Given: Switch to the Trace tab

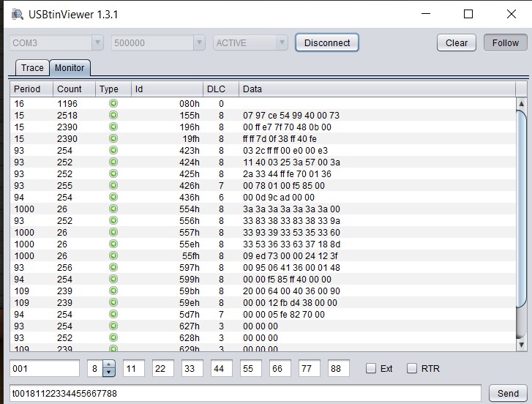Looking at the screenshot, I should [32, 68].
